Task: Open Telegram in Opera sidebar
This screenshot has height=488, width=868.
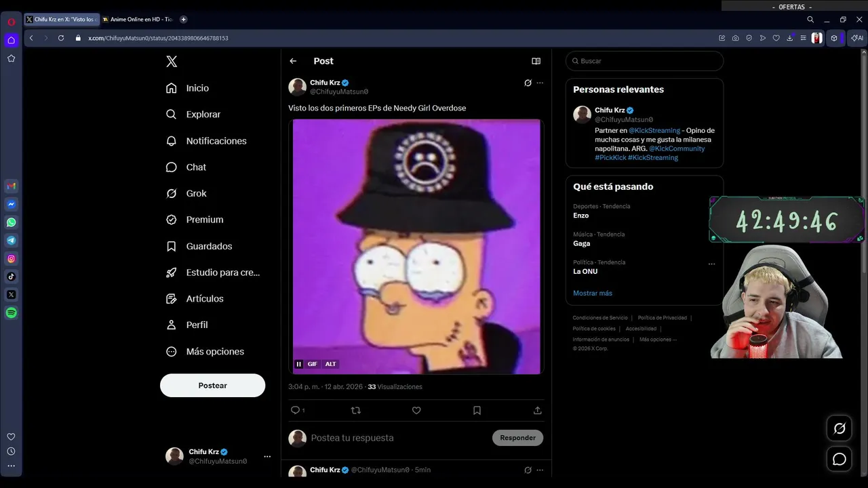Action: coord(12,241)
